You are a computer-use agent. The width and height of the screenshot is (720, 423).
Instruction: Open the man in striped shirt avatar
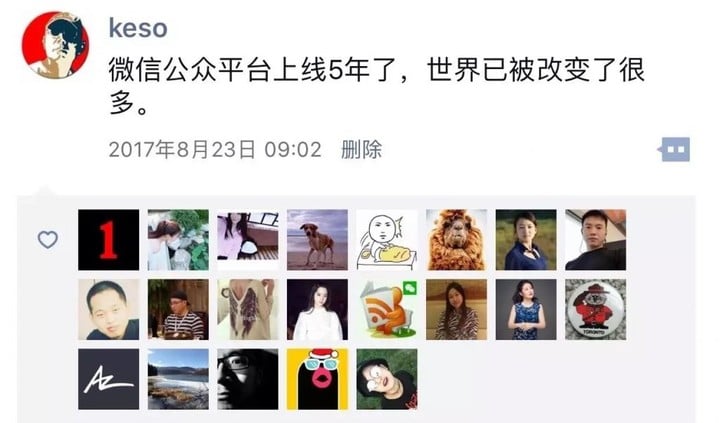pos(178,310)
